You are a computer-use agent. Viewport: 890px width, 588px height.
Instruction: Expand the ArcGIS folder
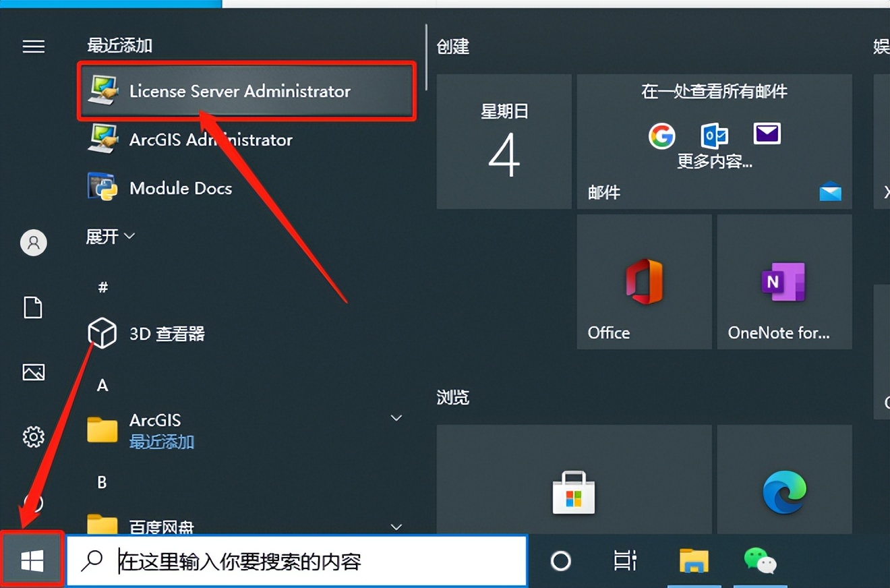(x=396, y=418)
